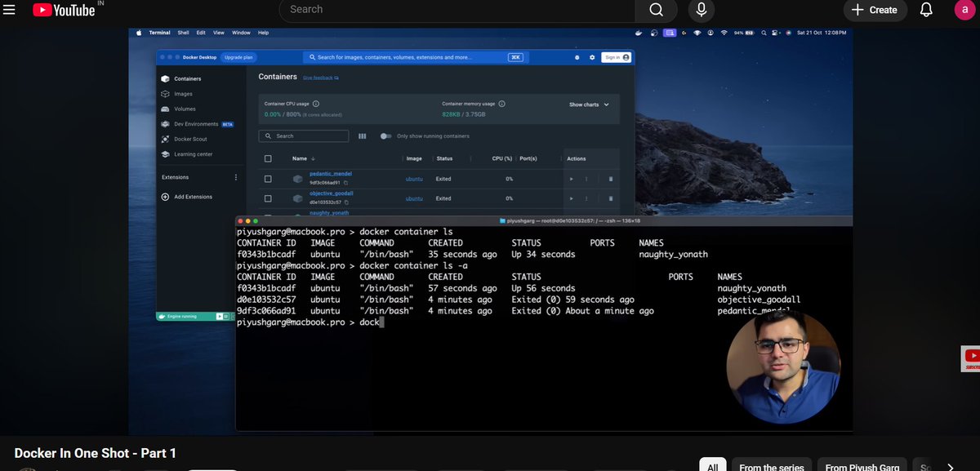
Task: Start the pedantic_mendel container with play icon
Action: pos(571,179)
